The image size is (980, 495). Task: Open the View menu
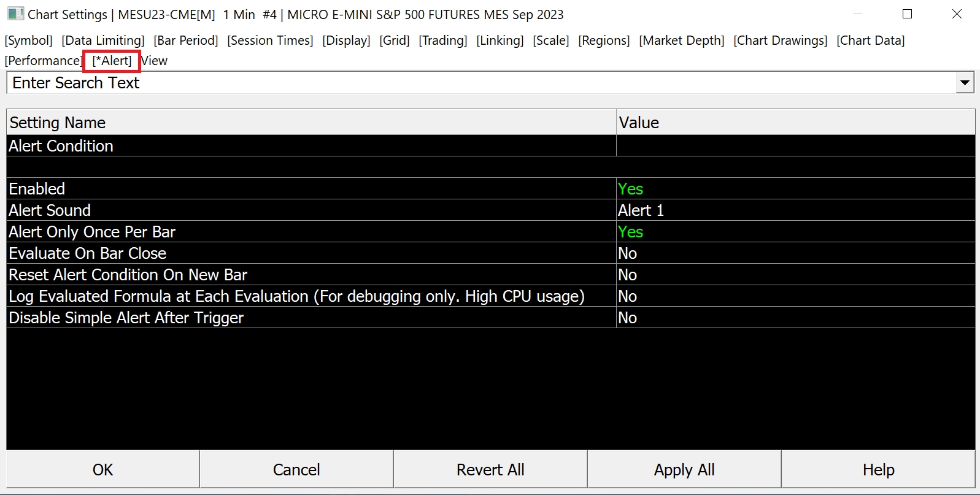155,61
